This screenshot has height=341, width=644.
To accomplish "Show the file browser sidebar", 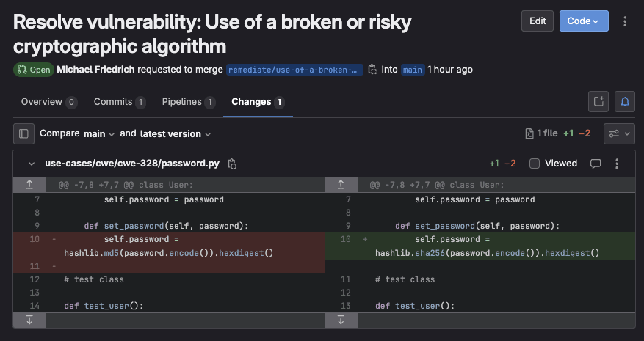I will click(23, 133).
